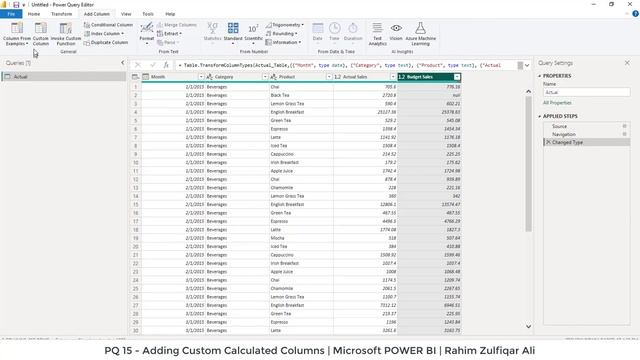Click the Standard number operations icon
640x360 pixels.
click(x=233, y=28)
